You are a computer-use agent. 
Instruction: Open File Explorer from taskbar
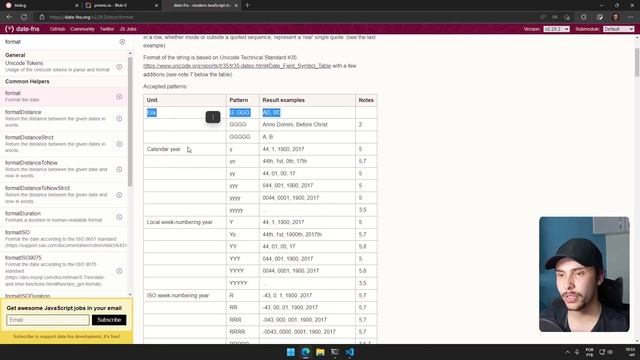(x=320, y=352)
